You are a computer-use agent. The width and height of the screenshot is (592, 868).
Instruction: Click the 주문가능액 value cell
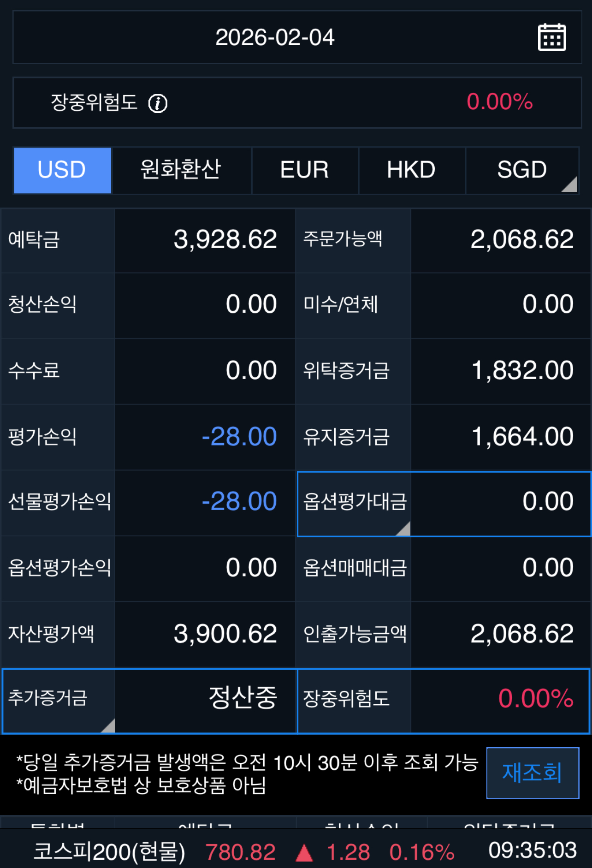tap(522, 240)
